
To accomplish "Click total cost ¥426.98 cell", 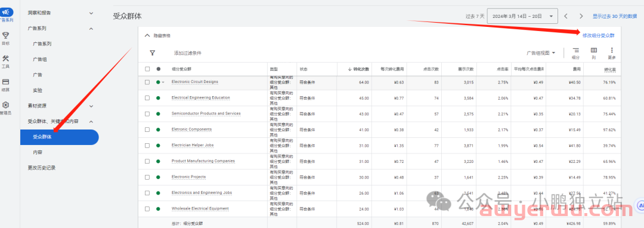I will pos(574,224).
